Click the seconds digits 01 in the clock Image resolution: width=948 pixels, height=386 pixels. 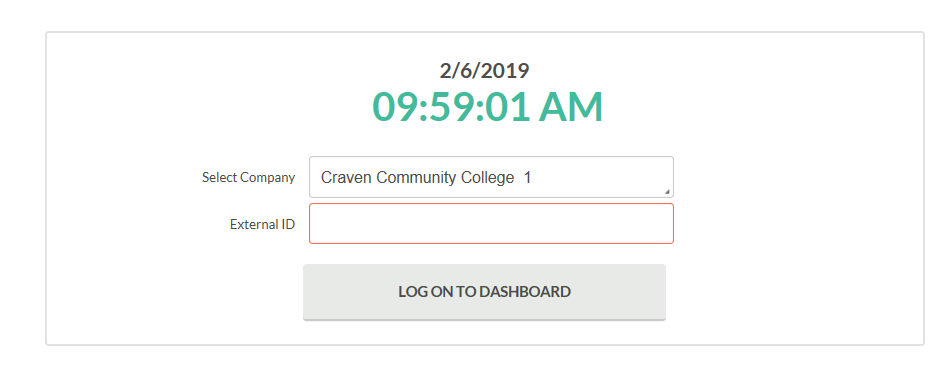tap(509, 108)
